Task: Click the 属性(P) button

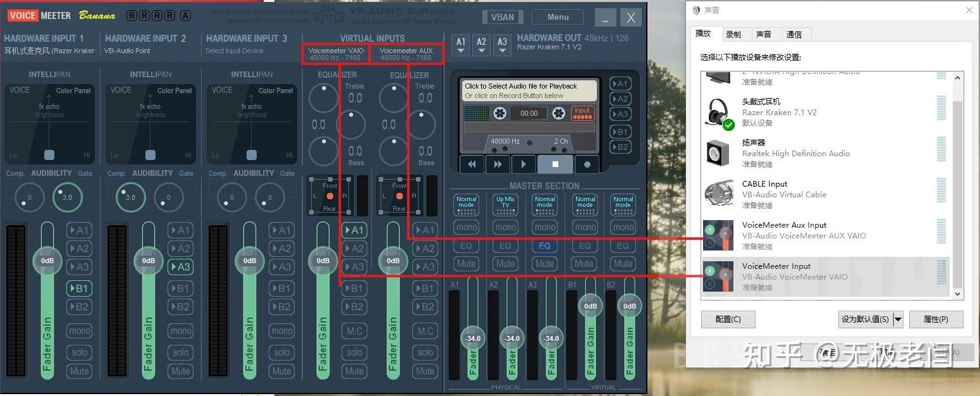Action: click(x=936, y=319)
